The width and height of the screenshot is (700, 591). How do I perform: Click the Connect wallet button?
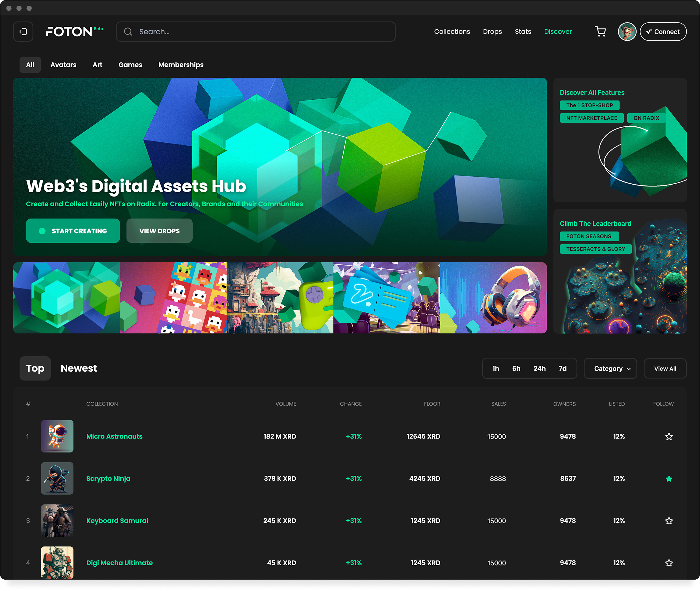coord(663,32)
